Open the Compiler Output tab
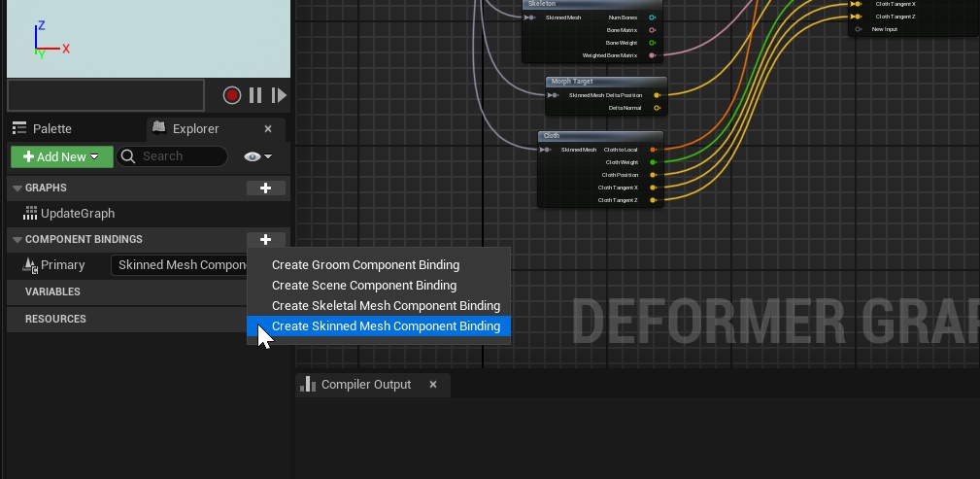Screen dimensions: 980x479 click(x=365, y=385)
